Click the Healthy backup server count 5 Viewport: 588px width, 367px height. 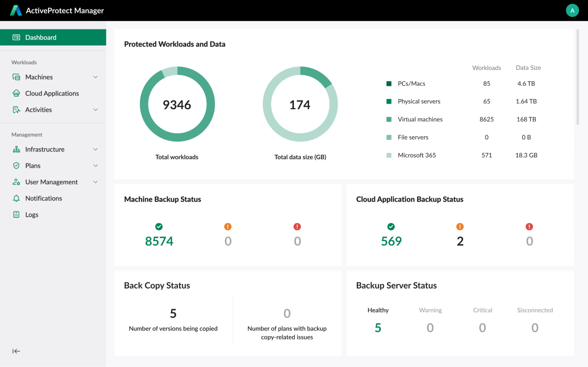[378, 327]
